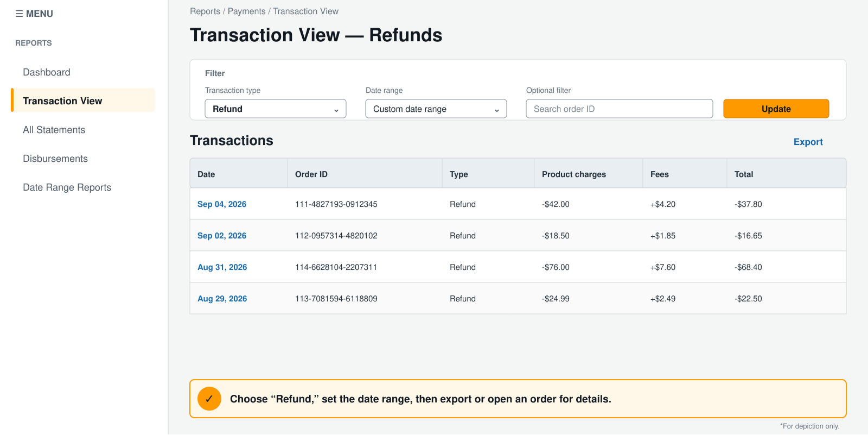Open the hamburger MENU button
868x435 pixels.
click(34, 14)
